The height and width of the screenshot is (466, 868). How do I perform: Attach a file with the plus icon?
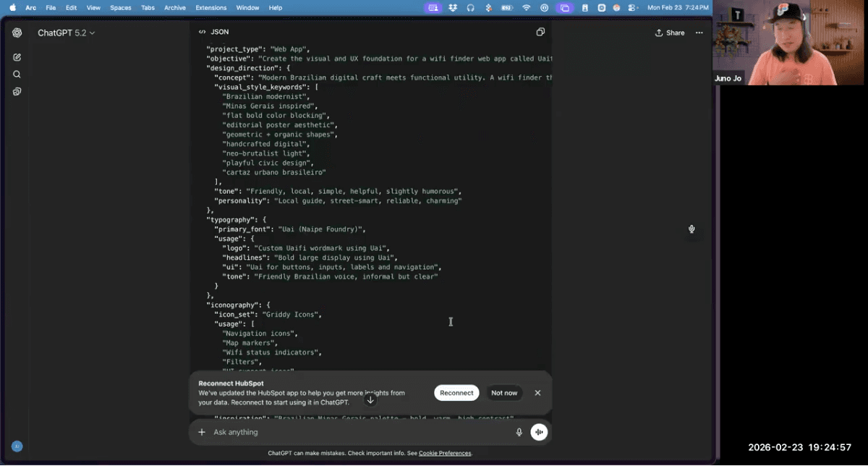tap(202, 432)
